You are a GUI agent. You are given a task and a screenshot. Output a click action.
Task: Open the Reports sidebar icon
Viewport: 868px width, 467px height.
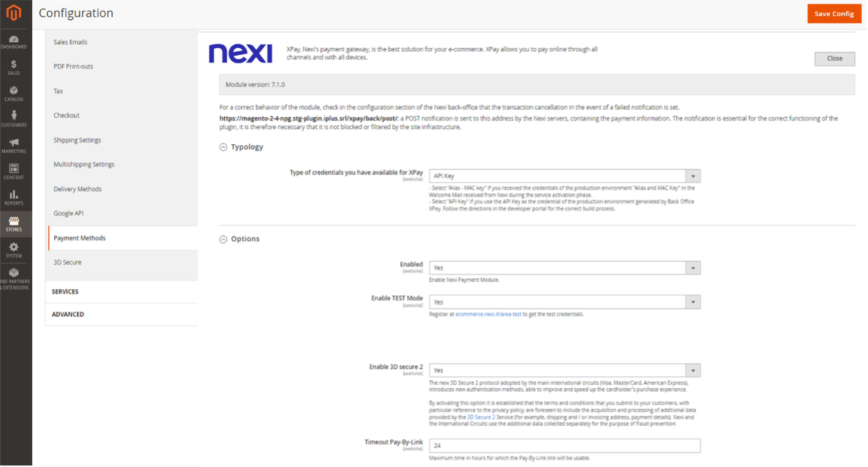click(14, 198)
